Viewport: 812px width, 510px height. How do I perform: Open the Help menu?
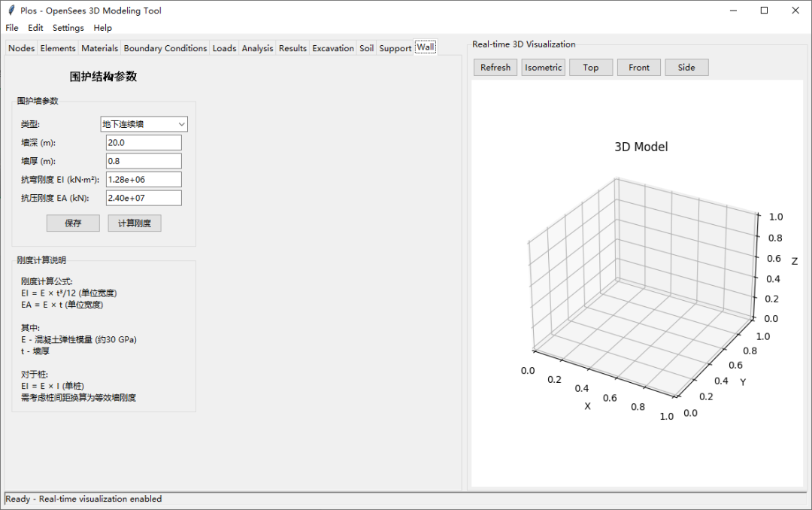pos(102,28)
